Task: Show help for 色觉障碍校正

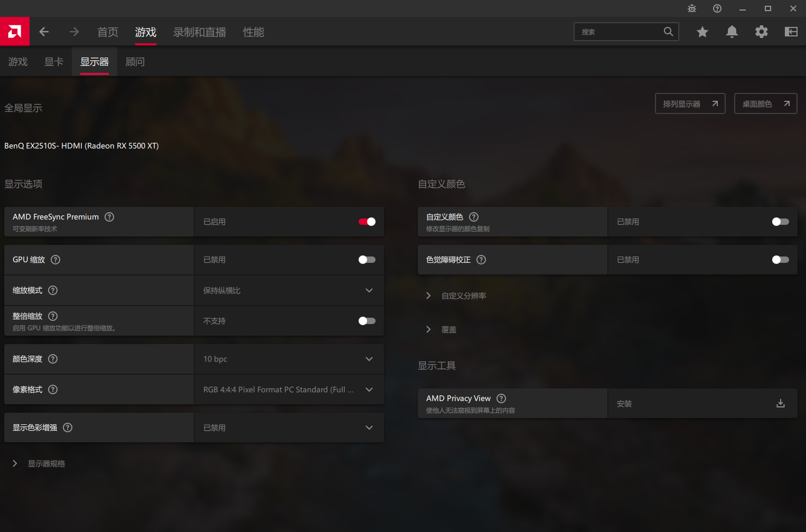Action: click(481, 260)
